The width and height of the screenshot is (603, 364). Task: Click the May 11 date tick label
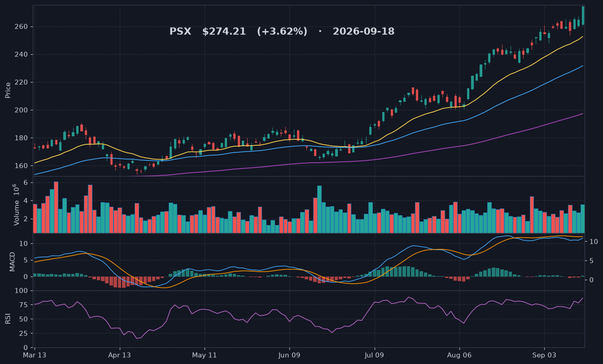[205, 355]
